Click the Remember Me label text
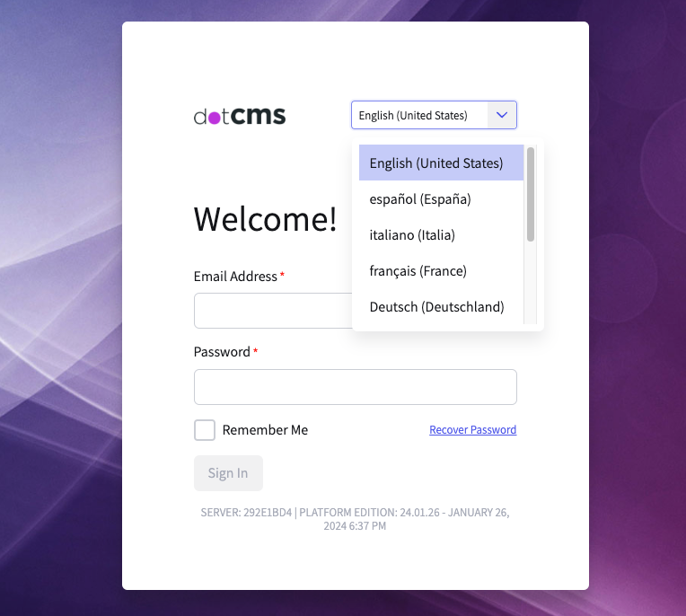Image resolution: width=686 pixels, height=616 pixels. [x=265, y=430]
